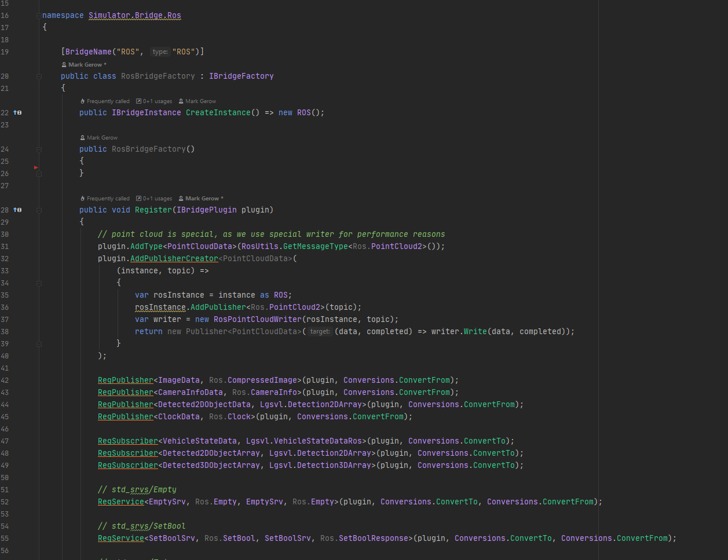Click the underlined Simulator.Bridge.Ros namespace
The height and width of the screenshot is (560, 728).
click(x=134, y=15)
